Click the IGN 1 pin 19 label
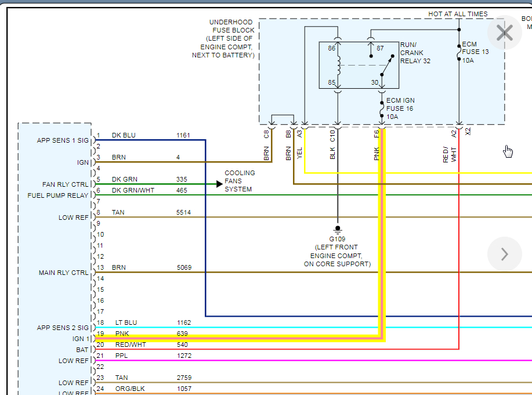This screenshot has width=532, height=395. pyautogui.click(x=81, y=339)
